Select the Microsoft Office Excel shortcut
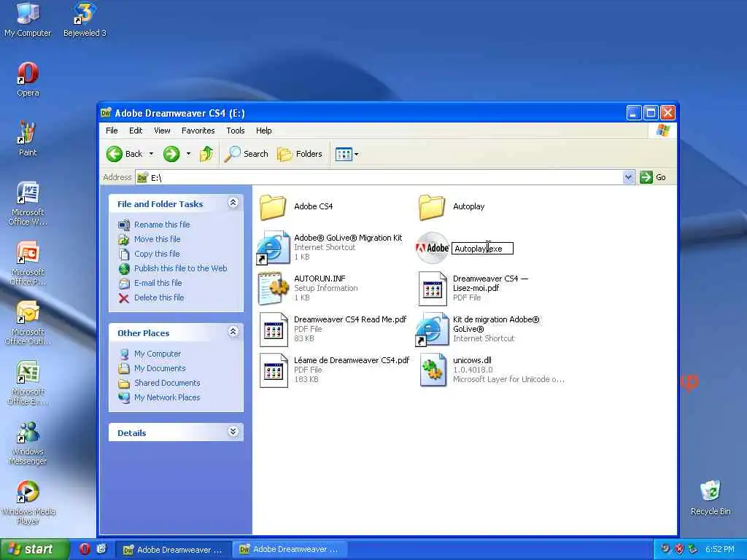 [x=28, y=382]
